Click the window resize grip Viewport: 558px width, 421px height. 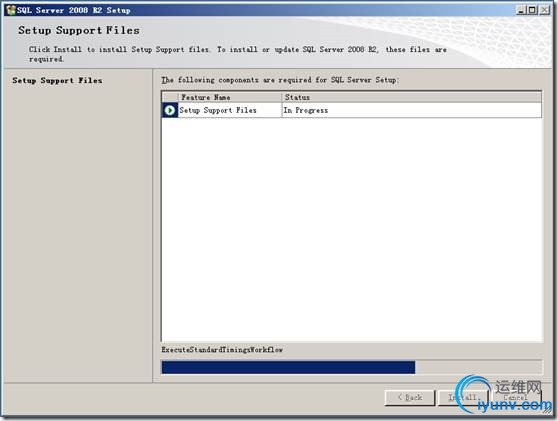(548, 410)
